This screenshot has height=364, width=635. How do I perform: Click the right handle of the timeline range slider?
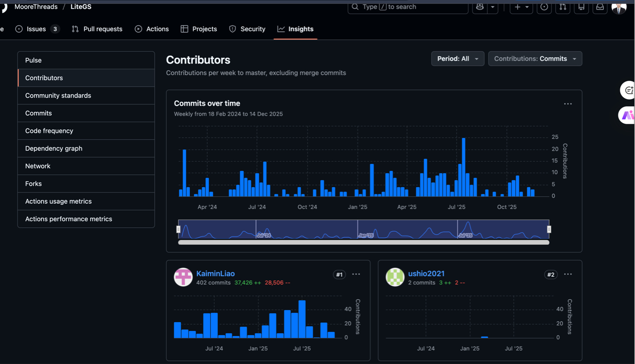tap(549, 229)
